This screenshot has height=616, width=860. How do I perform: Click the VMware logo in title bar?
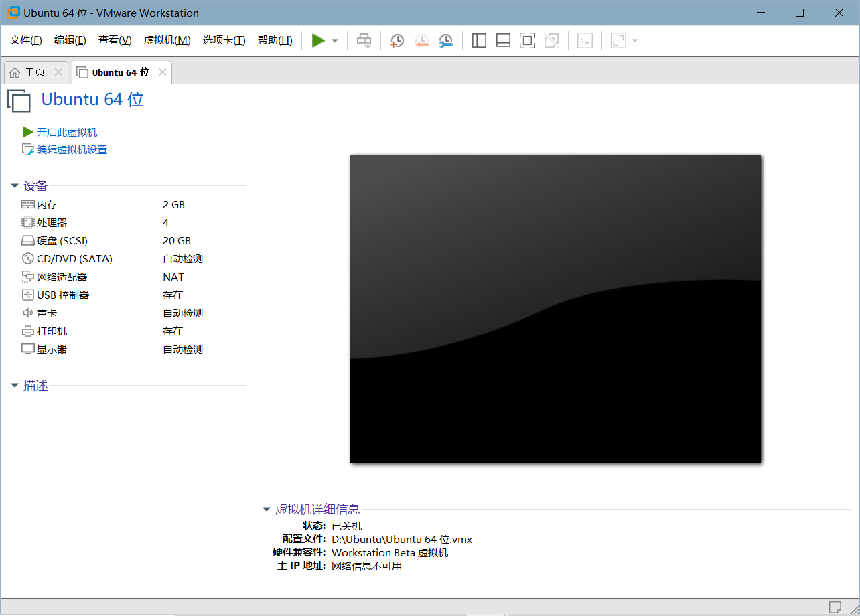pos(13,13)
